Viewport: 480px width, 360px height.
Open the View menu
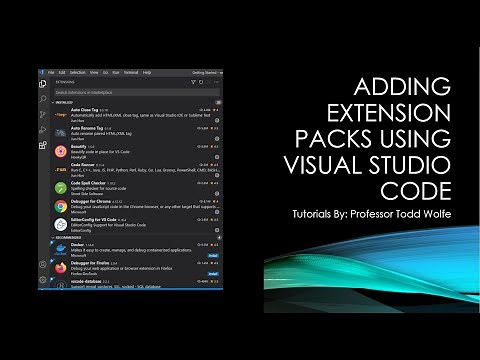coord(94,73)
